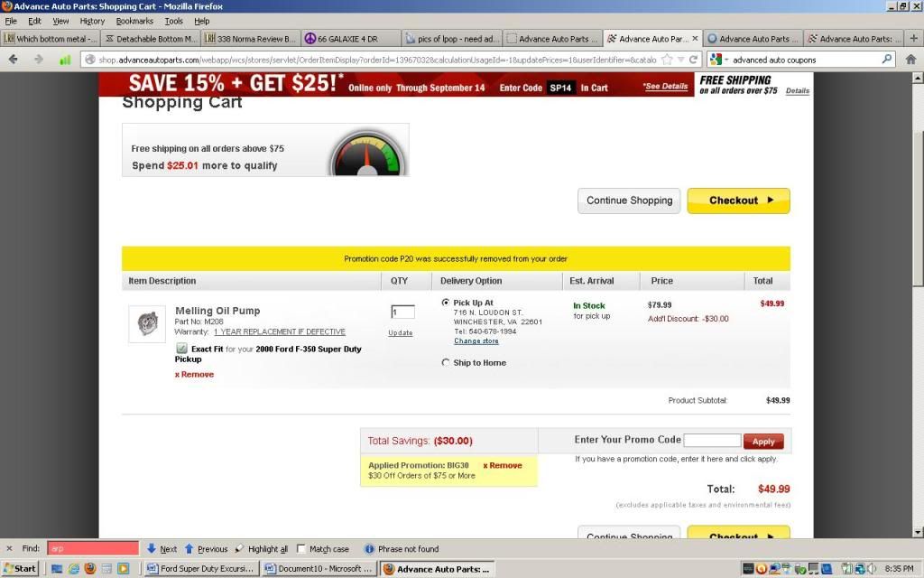The image size is (924, 578).
Task: Click the Find text field
Action: (93, 548)
